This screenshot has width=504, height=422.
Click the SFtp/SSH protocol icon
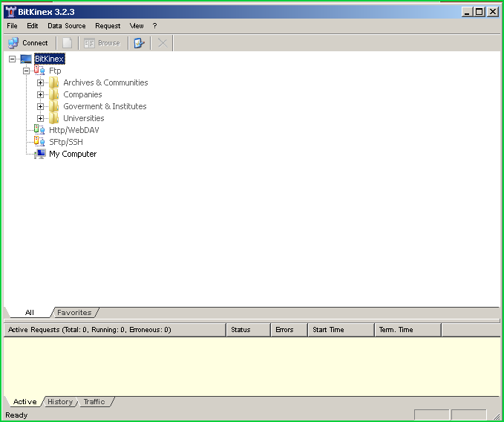(x=39, y=141)
